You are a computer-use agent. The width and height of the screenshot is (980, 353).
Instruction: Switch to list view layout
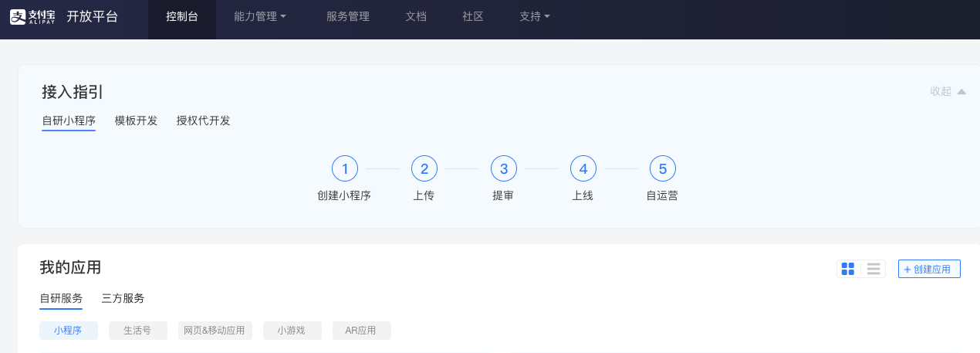pyautogui.click(x=874, y=269)
